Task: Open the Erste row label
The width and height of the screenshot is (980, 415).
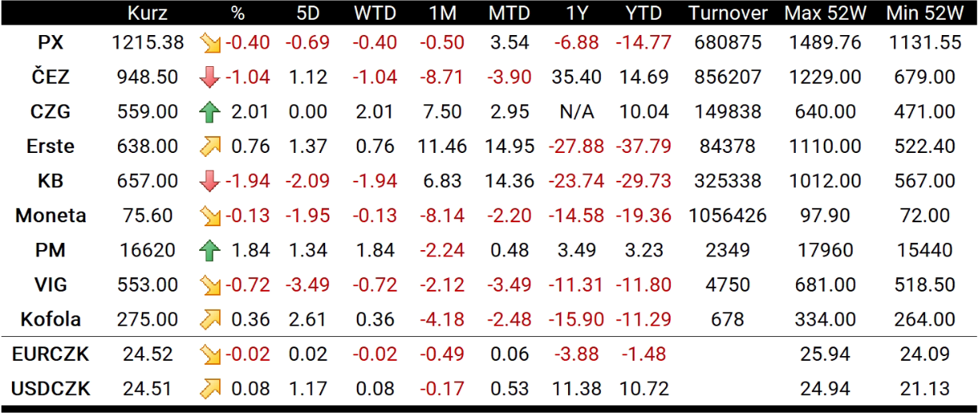Action: tap(51, 147)
